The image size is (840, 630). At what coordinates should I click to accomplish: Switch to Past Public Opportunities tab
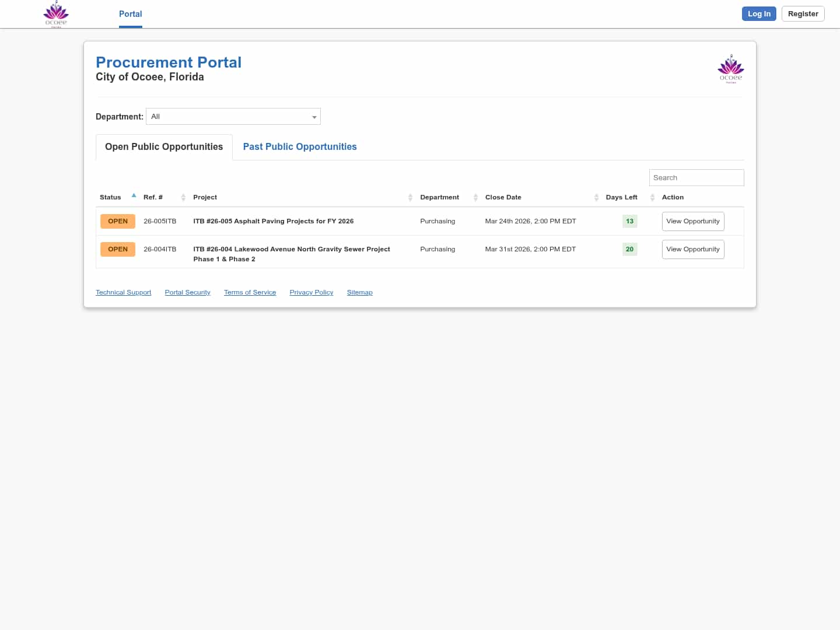[x=299, y=147]
